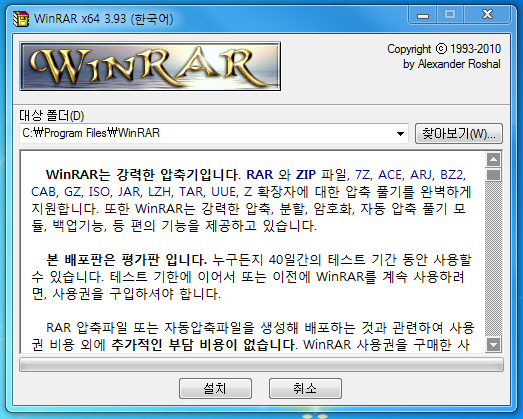Click the 'by Alexander Roshal' text
Screen dimensions: 523x419
[x=452, y=64]
